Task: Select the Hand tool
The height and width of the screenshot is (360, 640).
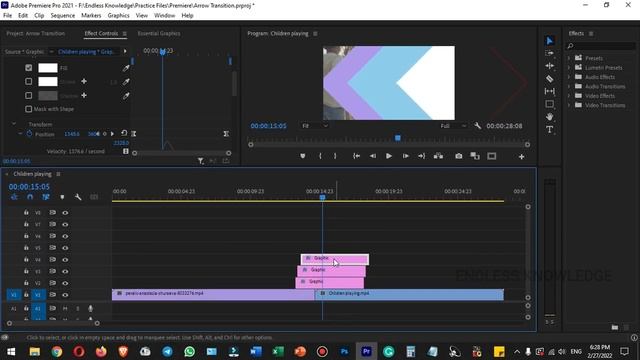Action: pyautogui.click(x=549, y=117)
